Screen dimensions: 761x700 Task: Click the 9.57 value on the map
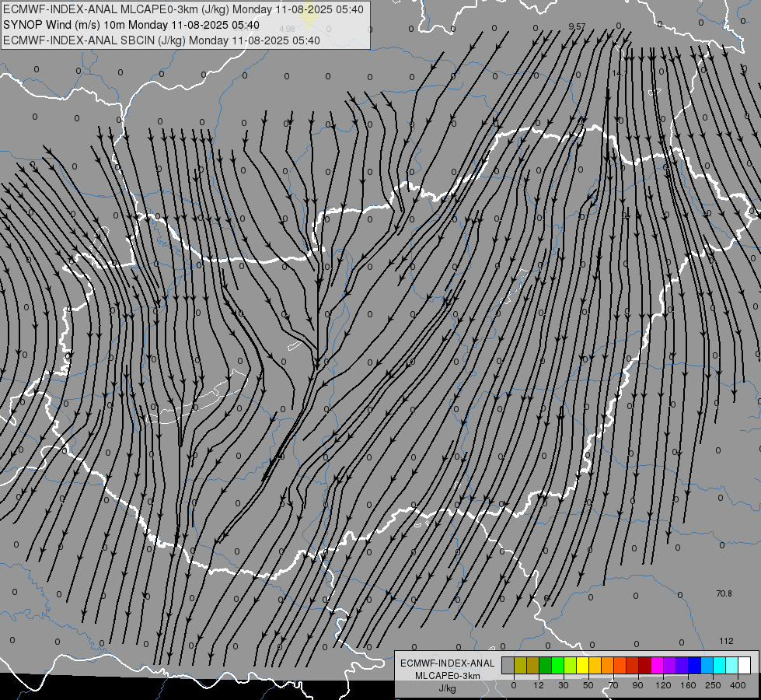point(577,26)
